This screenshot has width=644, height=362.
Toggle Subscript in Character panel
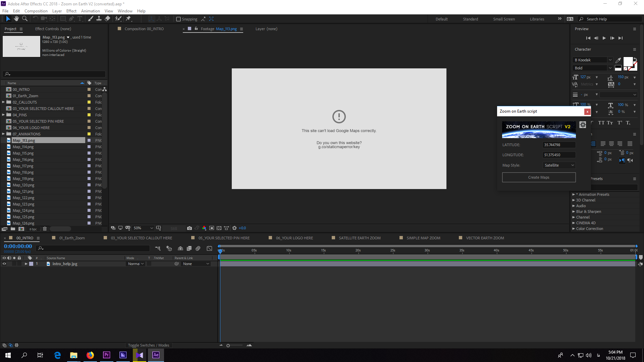coord(628,123)
